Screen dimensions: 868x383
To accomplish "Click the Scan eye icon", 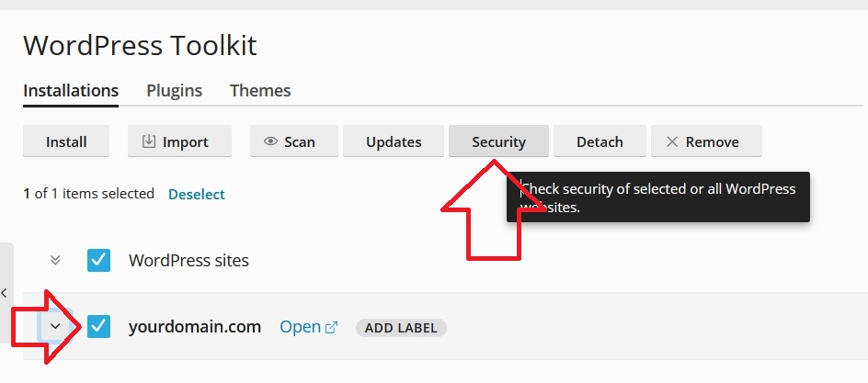I will tap(270, 141).
